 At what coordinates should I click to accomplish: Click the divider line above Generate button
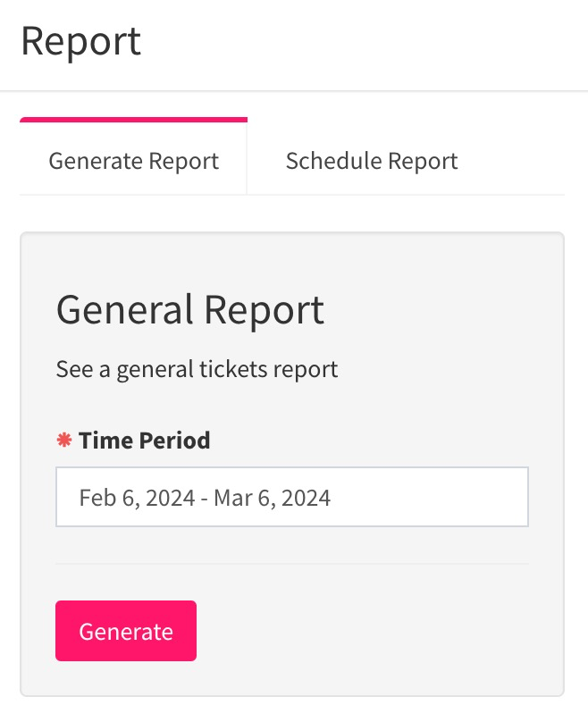[x=292, y=564]
